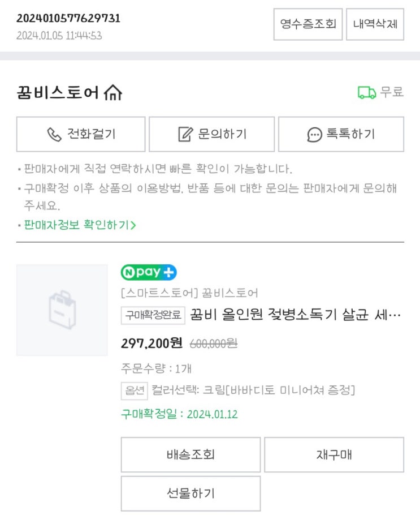Open the 꿈비스토어 store name heading
The width and height of the screenshot is (420, 528).
[x=58, y=92]
